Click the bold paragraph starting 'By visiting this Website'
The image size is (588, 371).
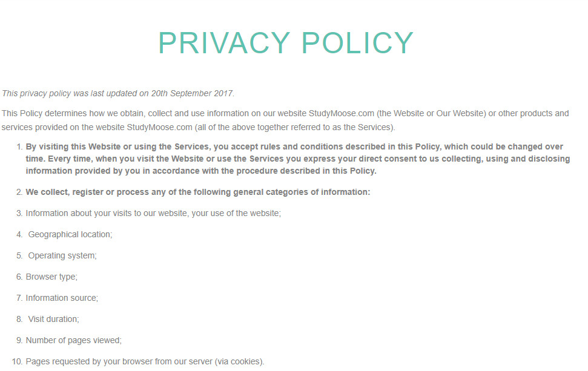point(298,159)
